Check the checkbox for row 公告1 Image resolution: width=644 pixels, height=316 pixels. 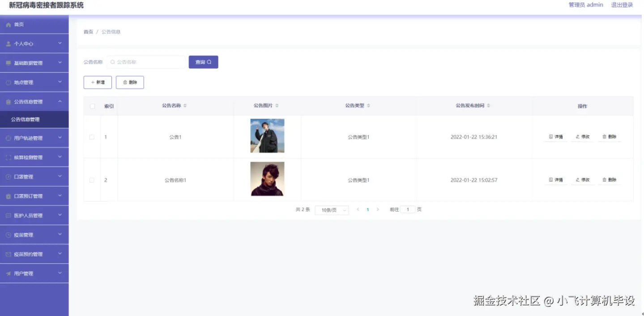(92, 137)
